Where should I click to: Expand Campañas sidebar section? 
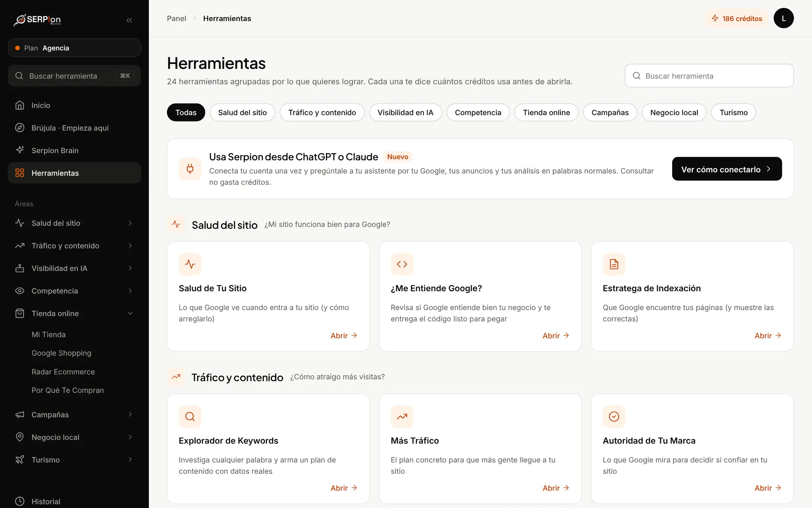(x=74, y=415)
